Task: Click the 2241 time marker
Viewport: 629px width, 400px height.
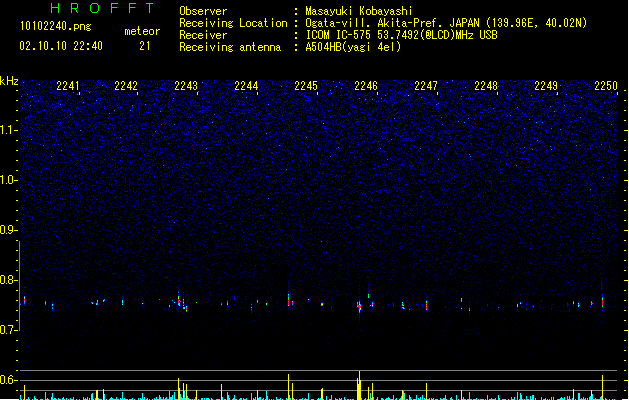Action: [68, 86]
